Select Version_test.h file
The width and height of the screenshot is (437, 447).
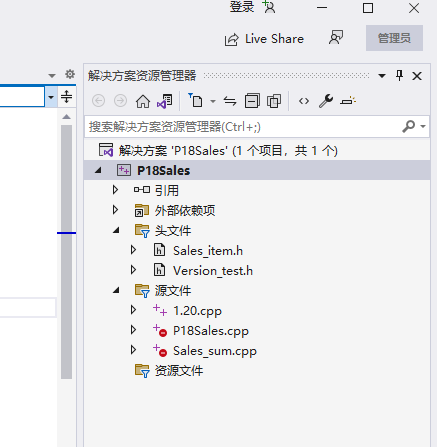[x=213, y=271]
